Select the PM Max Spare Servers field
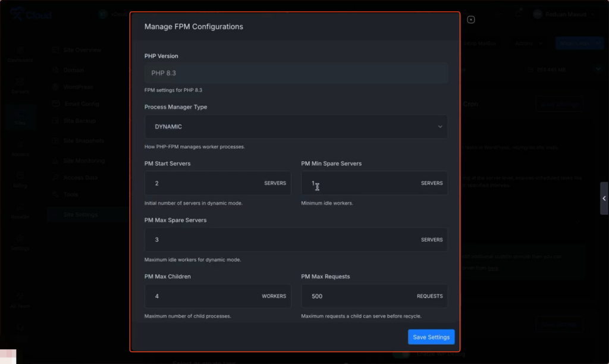 (x=280, y=240)
